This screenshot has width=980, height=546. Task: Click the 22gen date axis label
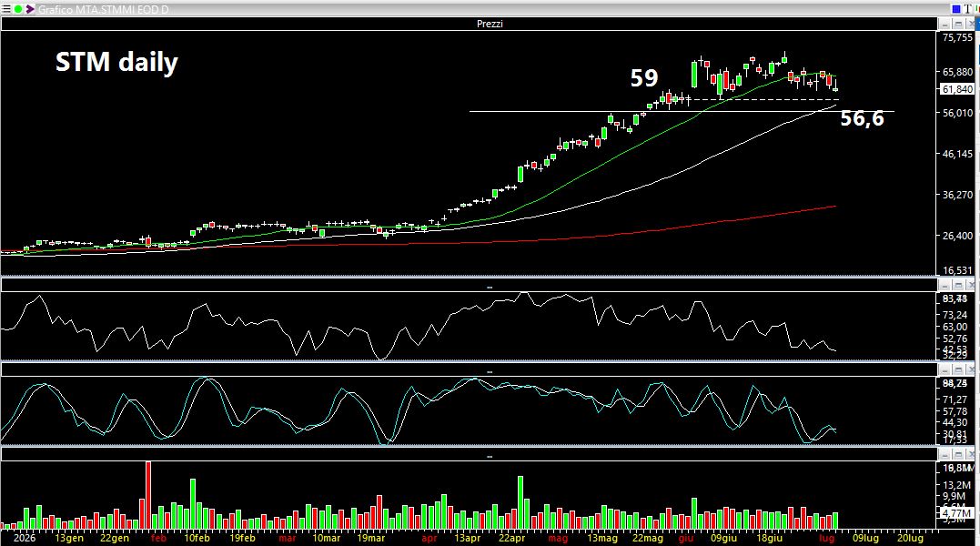[115, 538]
